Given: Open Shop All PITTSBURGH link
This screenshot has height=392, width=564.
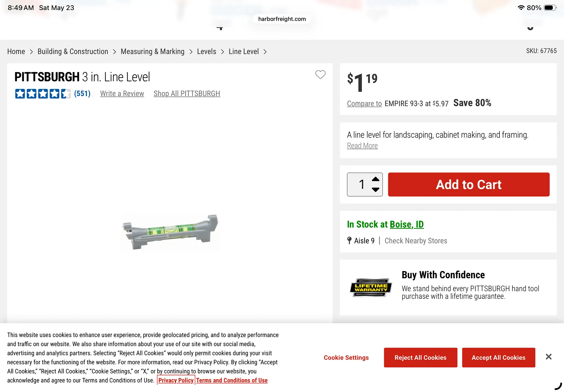Looking at the screenshot, I should tap(187, 94).
